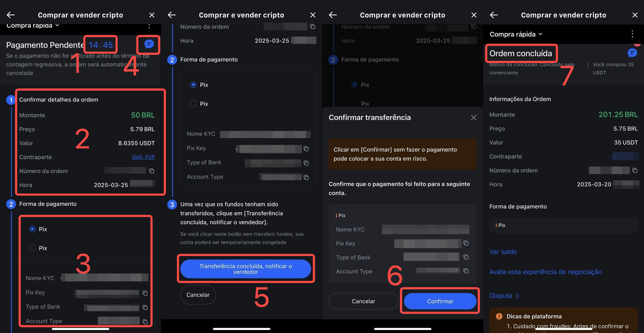Screen dimensions: 644x333
Task: Copy Pix Key in Confirmar transferência dialog
Action: pyautogui.click(x=466, y=243)
